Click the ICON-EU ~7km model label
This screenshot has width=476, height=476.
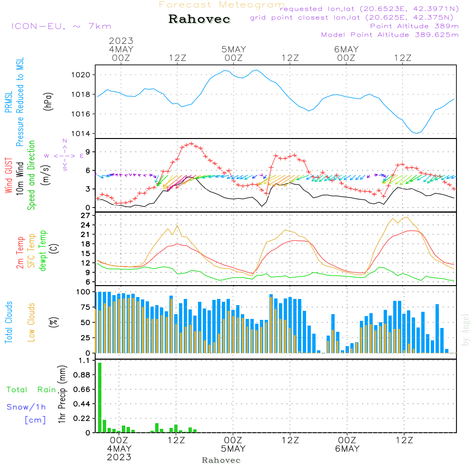pyautogui.click(x=61, y=26)
